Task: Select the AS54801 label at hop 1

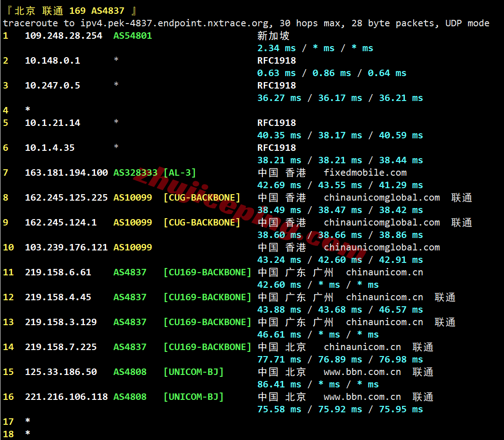Action: click(x=133, y=36)
